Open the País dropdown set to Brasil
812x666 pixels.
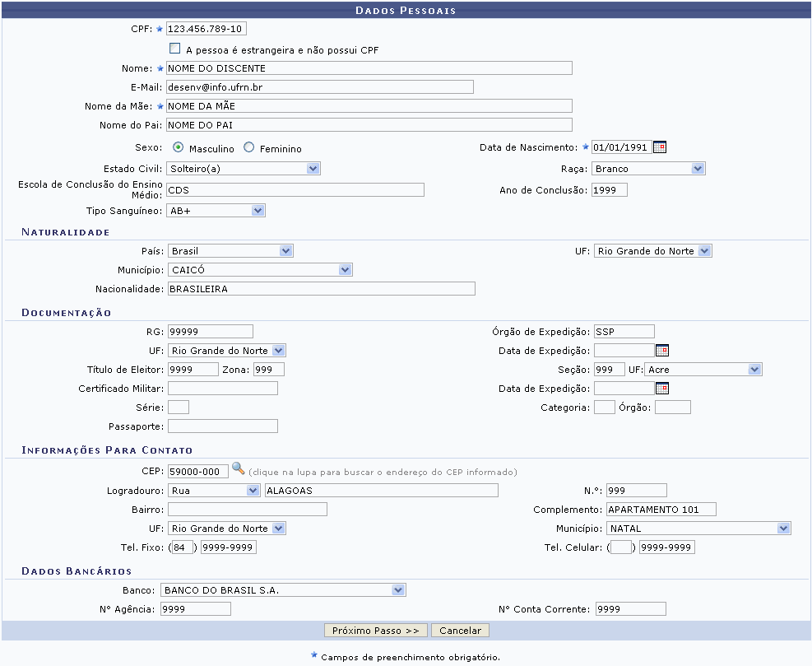(230, 251)
